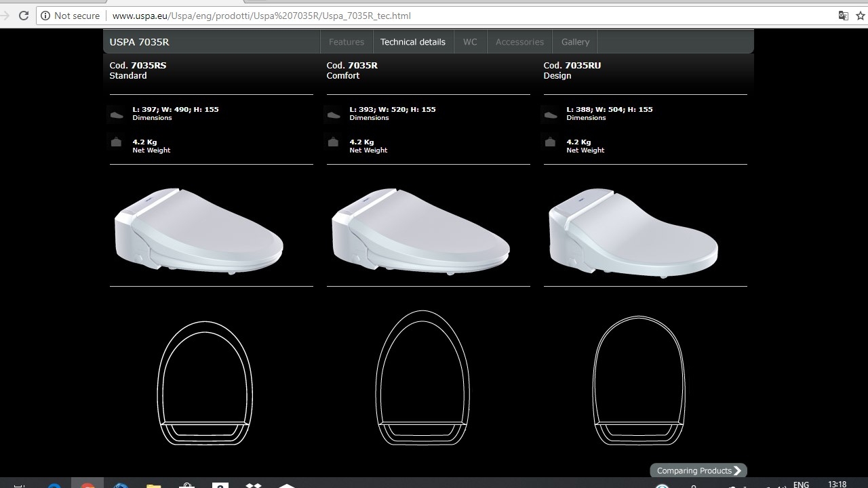Image resolution: width=868 pixels, height=488 pixels.
Task: Click the taskbar clock showing 13:18
Action: coord(837,484)
